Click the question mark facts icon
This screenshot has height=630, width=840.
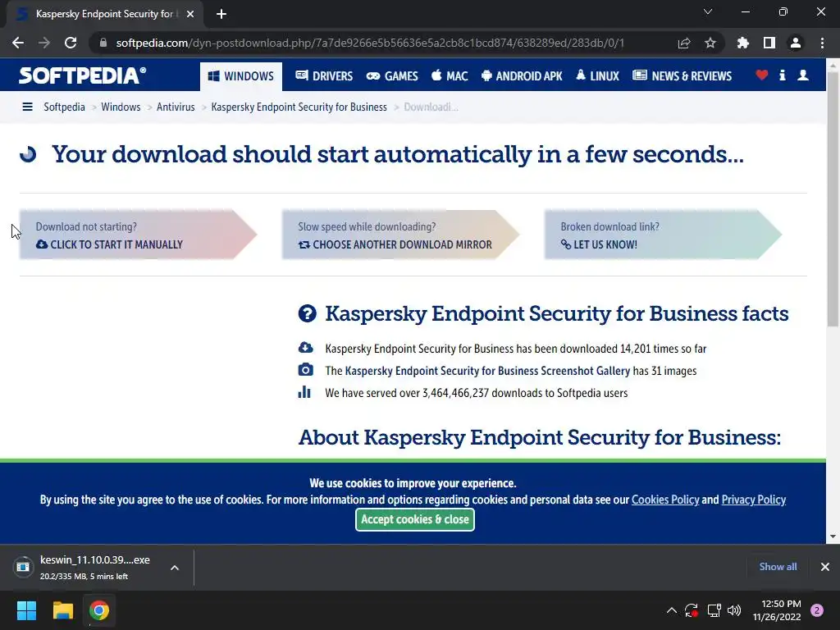(308, 313)
